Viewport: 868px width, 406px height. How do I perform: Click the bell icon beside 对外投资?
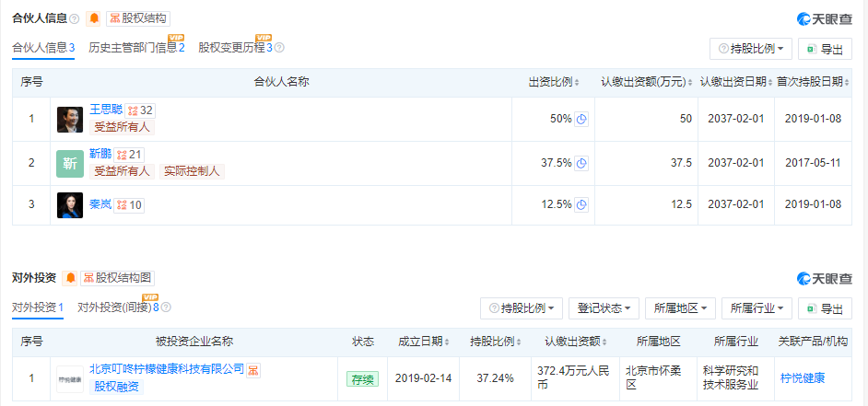[70, 277]
